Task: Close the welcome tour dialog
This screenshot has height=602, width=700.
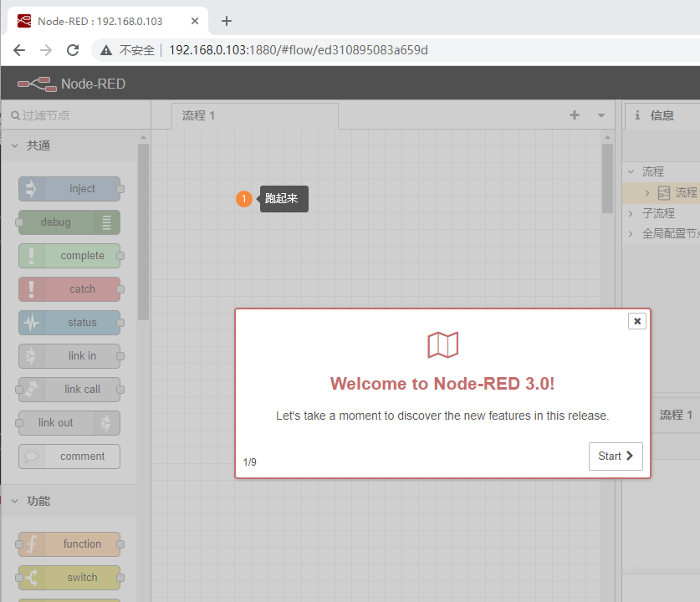Action: click(x=637, y=321)
